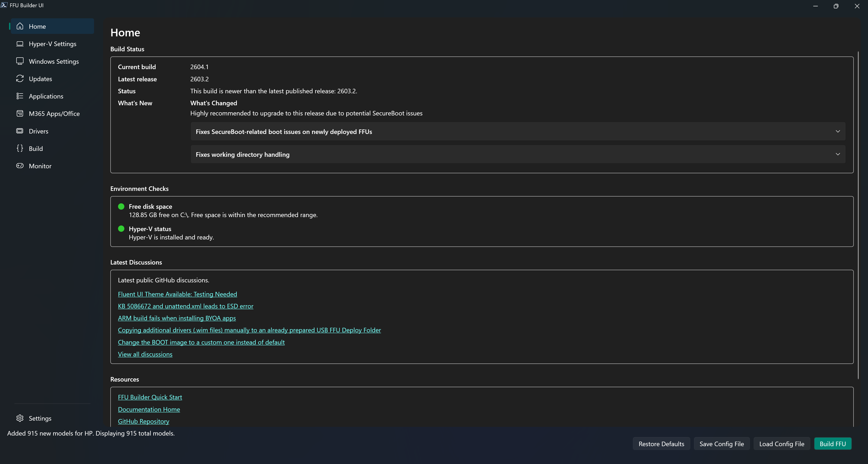Click the Monitor sidebar icon

click(x=20, y=166)
